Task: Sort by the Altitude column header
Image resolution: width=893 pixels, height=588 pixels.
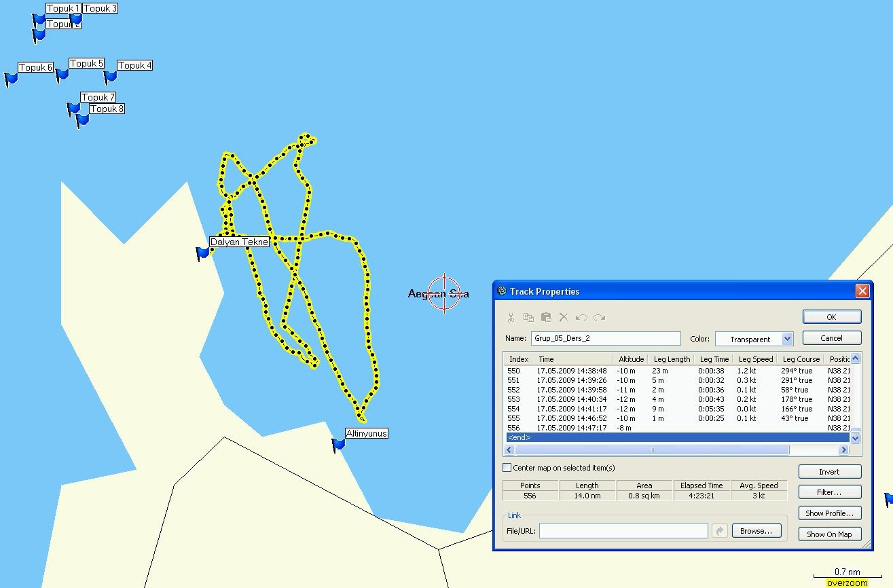Action: [x=631, y=359]
